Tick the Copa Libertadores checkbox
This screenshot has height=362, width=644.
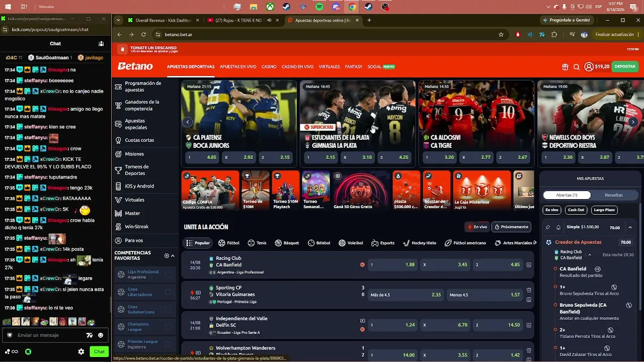click(x=168, y=292)
